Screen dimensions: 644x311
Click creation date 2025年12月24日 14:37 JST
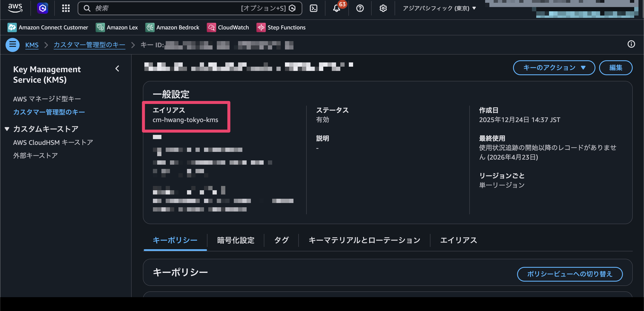[519, 120]
